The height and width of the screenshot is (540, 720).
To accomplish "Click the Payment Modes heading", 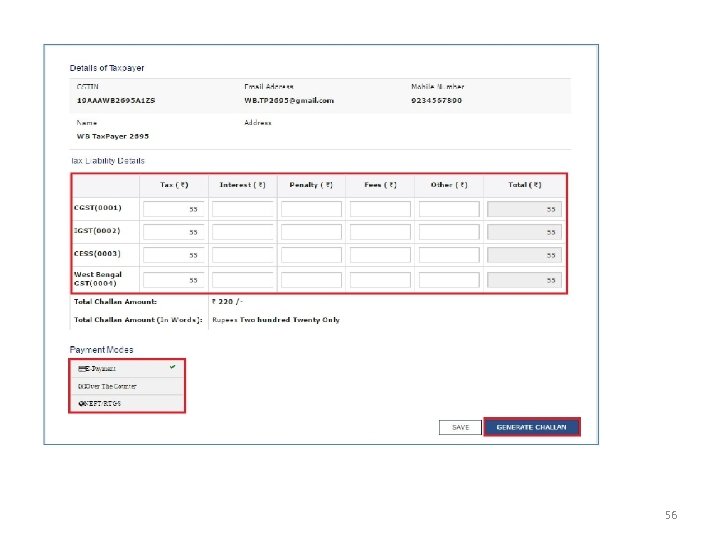I will [101, 350].
